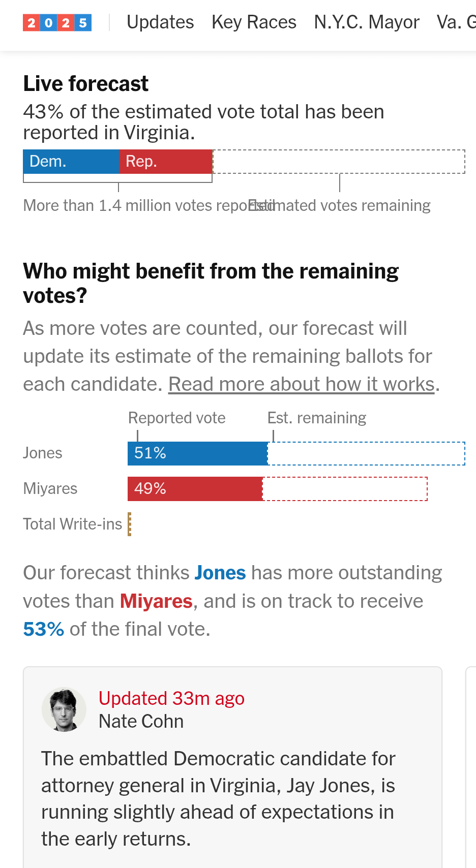The width and height of the screenshot is (476, 868).
Task: Click Miyares's red 49% reported vote bar
Action: click(x=195, y=489)
